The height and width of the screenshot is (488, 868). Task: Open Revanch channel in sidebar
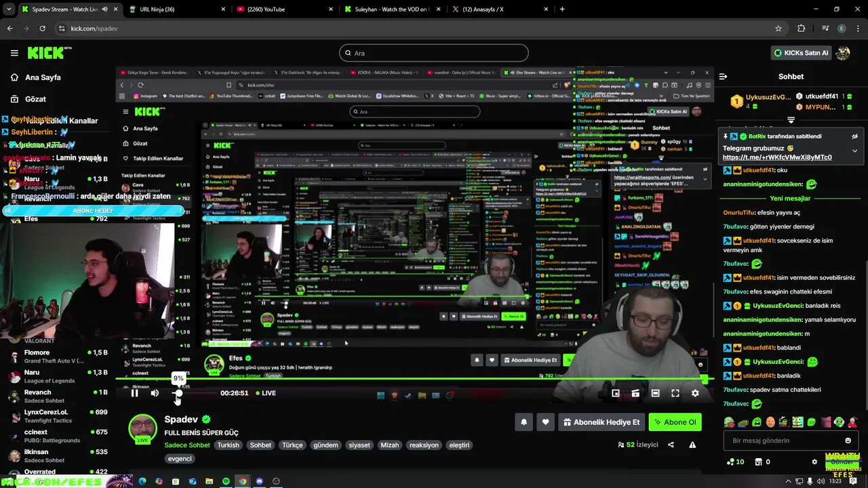coord(58,396)
